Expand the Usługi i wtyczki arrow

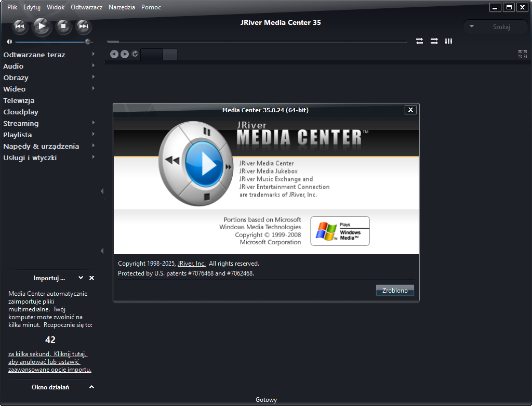(94, 157)
